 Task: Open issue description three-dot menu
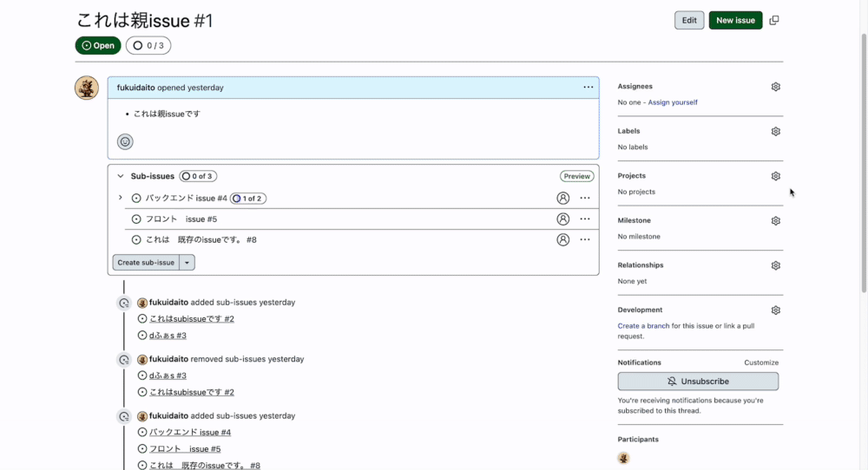click(x=588, y=88)
